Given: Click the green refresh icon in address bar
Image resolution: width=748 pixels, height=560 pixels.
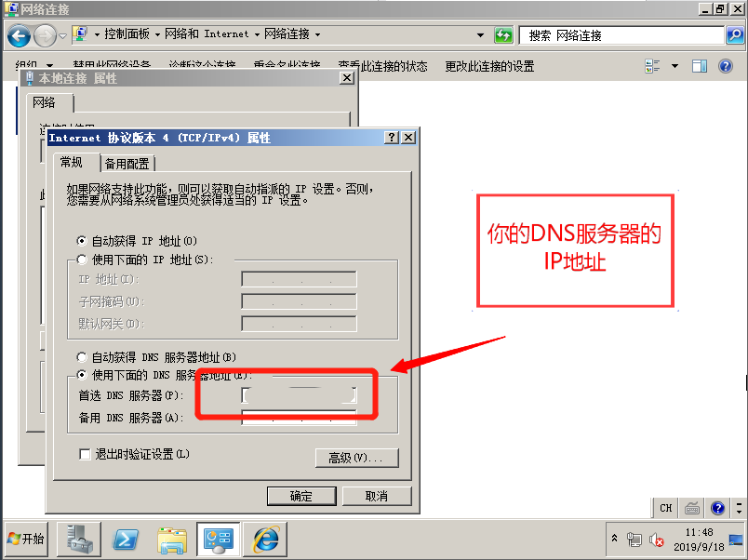Looking at the screenshot, I should coord(503,34).
